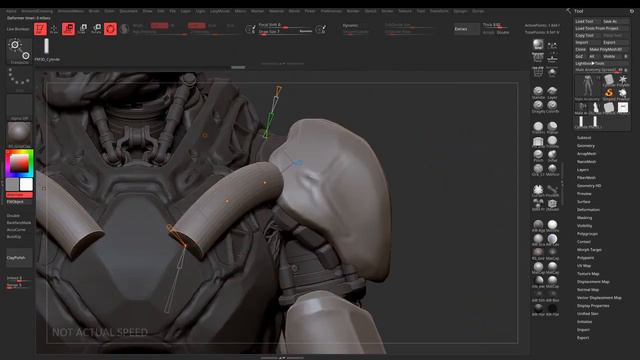Expand the Deformation section

click(588, 209)
